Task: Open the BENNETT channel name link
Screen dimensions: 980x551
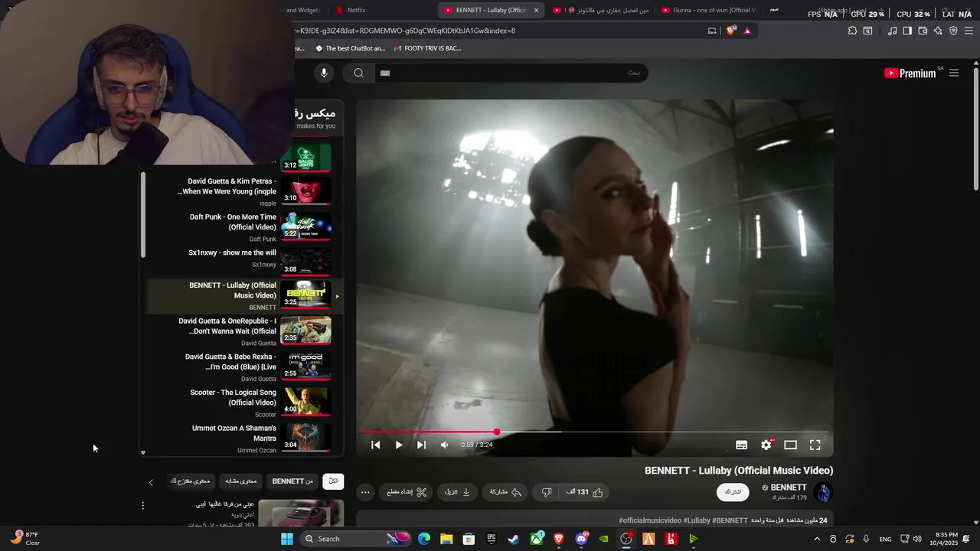Action: click(789, 487)
